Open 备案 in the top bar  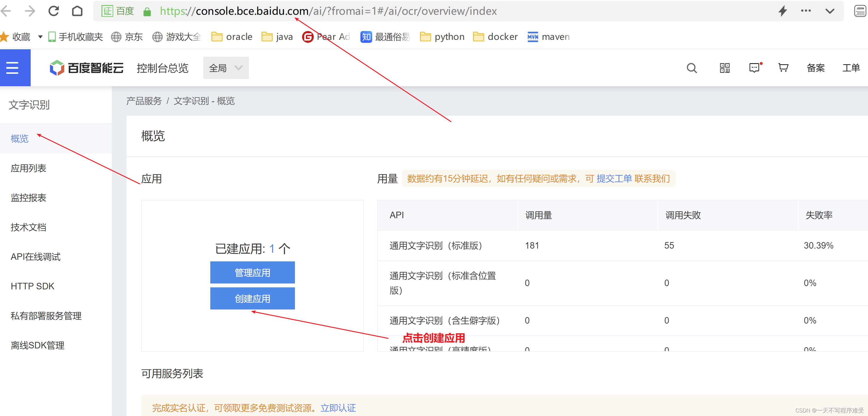(x=816, y=68)
